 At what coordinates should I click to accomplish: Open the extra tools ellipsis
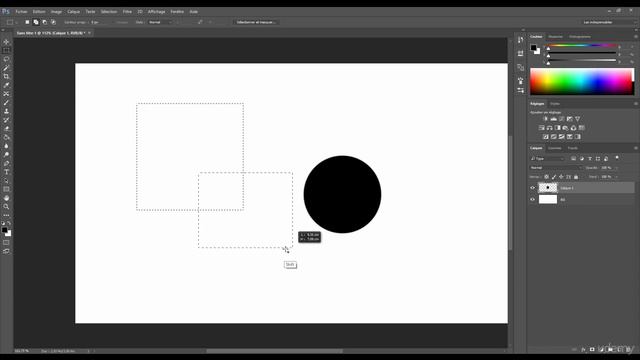(6, 215)
